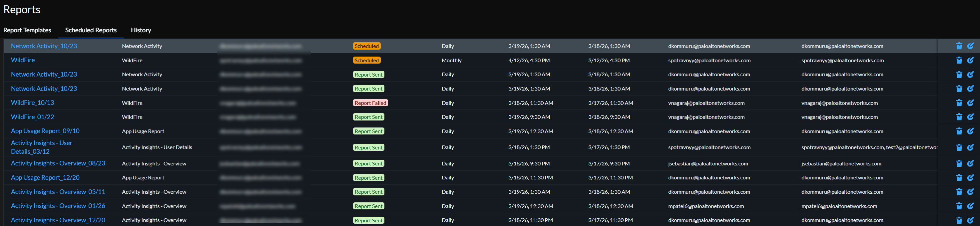The height and width of the screenshot is (226, 980).
Task: Click the 4/12/26, 4:30 PM date cell
Action: (529, 60)
